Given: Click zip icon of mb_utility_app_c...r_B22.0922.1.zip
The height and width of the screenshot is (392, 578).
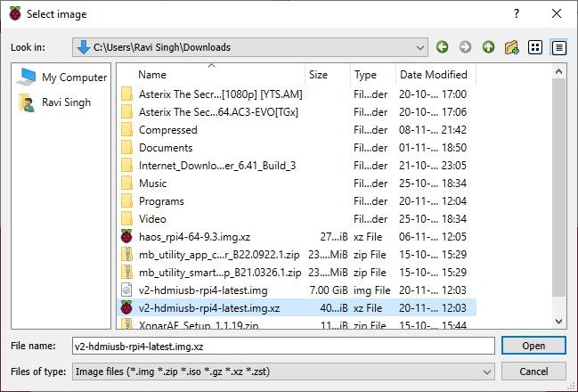Looking at the screenshot, I should [126, 255].
